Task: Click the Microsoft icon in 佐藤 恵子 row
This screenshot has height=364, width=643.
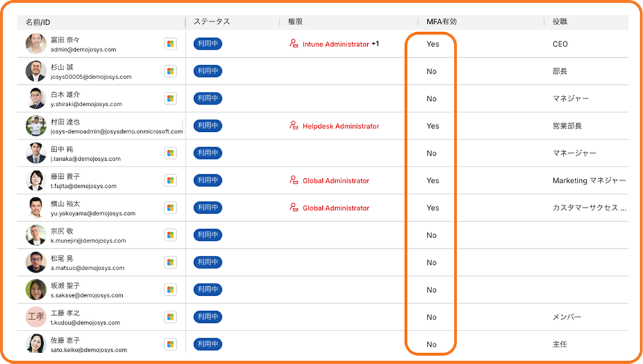Action: coord(170,344)
